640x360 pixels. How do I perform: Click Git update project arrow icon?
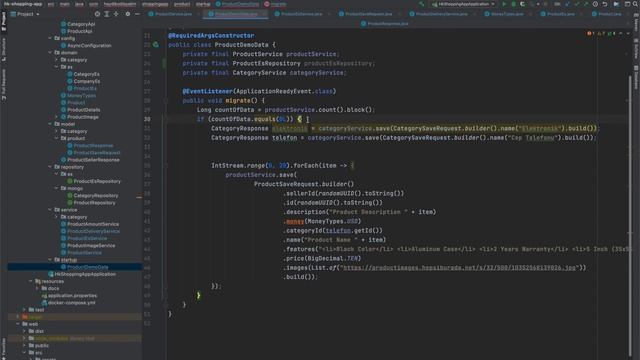567,4
